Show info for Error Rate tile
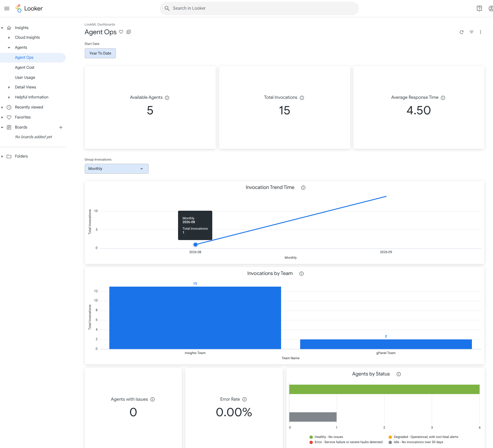Image resolution: width=493 pixels, height=448 pixels. (x=244, y=399)
